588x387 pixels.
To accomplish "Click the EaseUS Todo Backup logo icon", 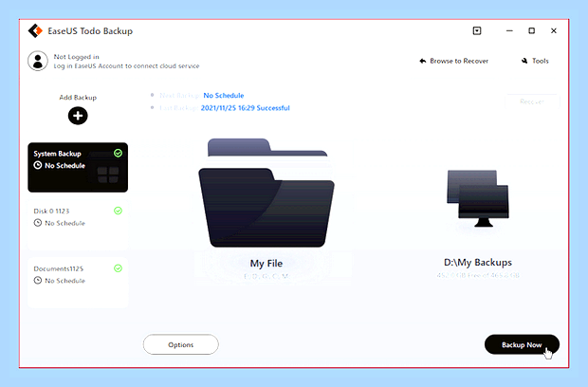I will coord(35,30).
